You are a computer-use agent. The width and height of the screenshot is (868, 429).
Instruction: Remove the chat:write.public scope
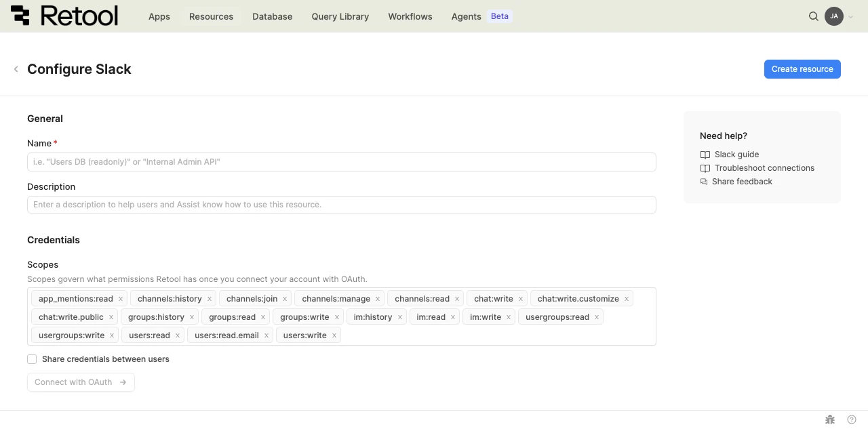point(111,317)
